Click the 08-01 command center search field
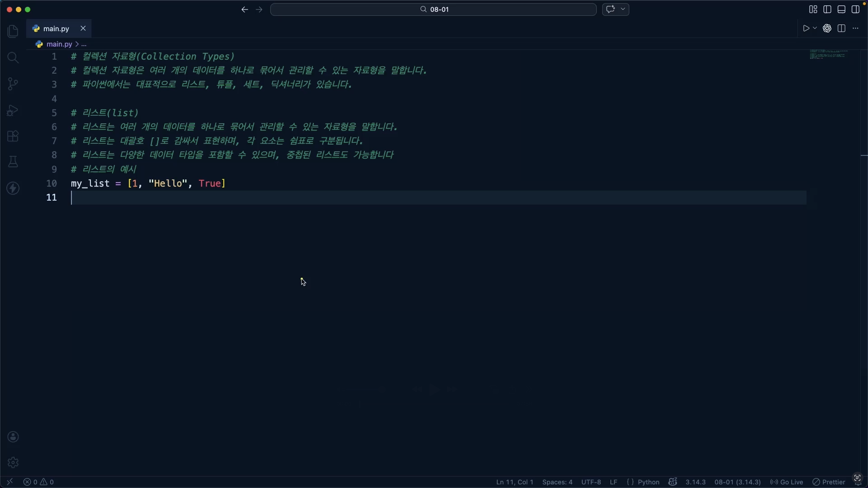This screenshot has height=488, width=868. pyautogui.click(x=433, y=9)
